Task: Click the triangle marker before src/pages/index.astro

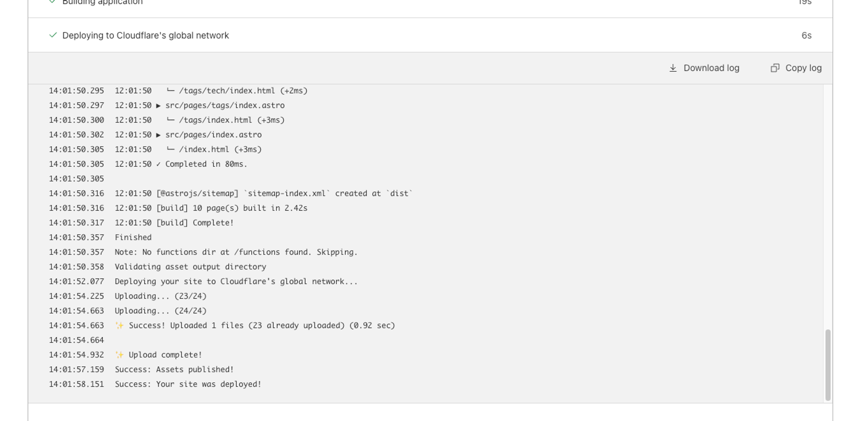Action: 158,135
